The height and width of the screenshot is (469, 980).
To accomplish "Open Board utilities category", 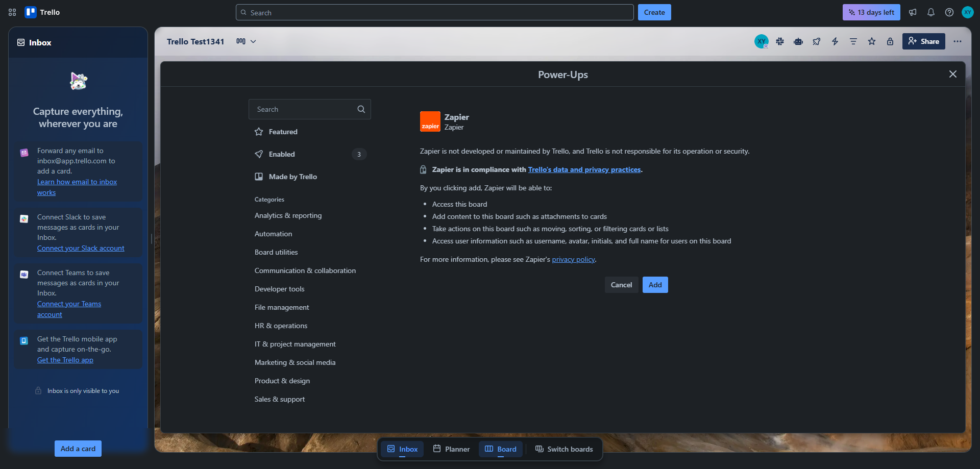I will tap(276, 252).
